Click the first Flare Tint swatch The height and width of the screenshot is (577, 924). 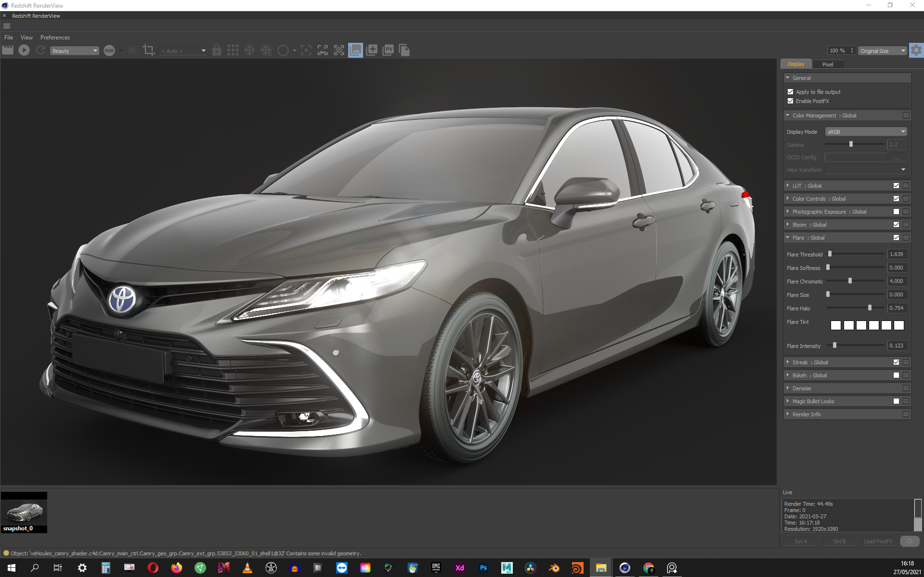[x=836, y=325]
